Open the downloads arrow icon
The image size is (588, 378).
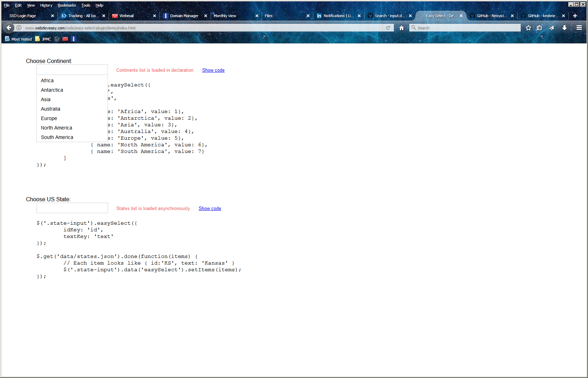pyautogui.click(x=564, y=28)
